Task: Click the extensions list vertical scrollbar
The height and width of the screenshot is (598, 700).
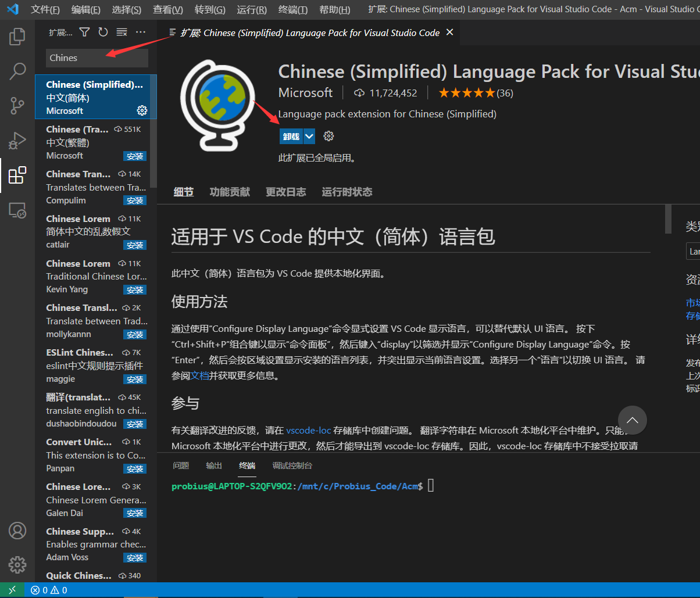Action: [x=153, y=131]
